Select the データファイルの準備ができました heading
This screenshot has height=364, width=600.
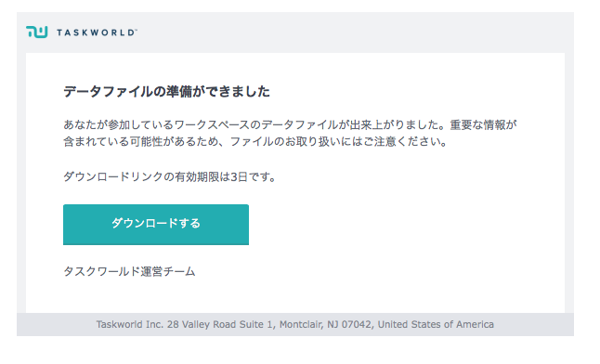pos(166,92)
